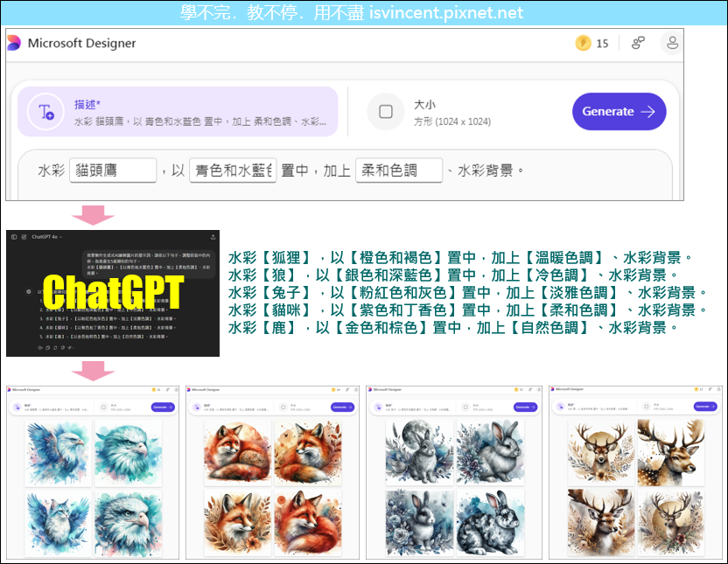
Task: Open the bottom-right deer with golden moon image
Action: click(671, 523)
